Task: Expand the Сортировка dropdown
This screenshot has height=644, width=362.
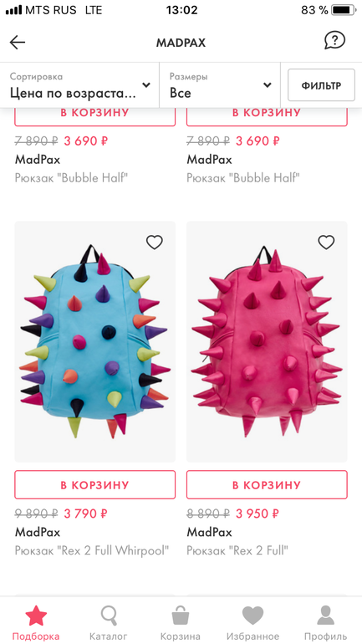Action: (80, 85)
